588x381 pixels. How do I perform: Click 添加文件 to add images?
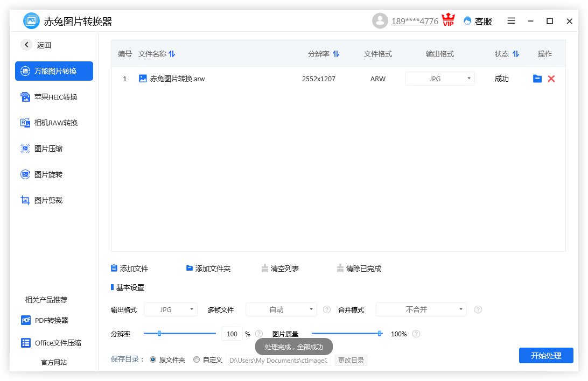[x=129, y=269]
